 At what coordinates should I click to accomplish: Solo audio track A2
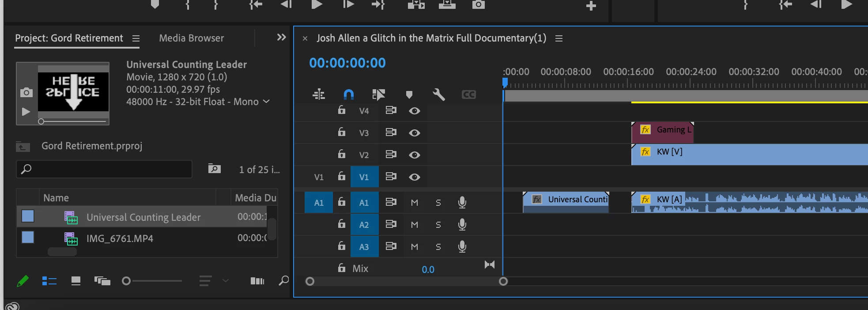tap(438, 225)
